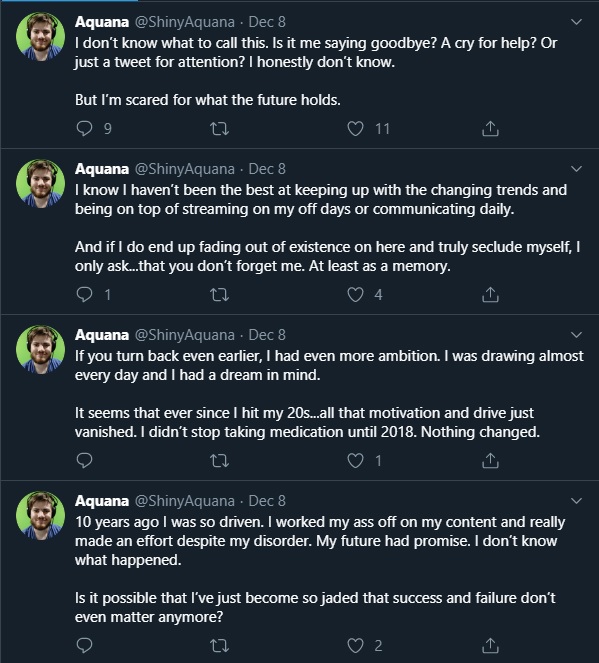Image resolution: width=599 pixels, height=663 pixels.
Task: Share the "10 years ago" tweet
Action: click(x=490, y=645)
